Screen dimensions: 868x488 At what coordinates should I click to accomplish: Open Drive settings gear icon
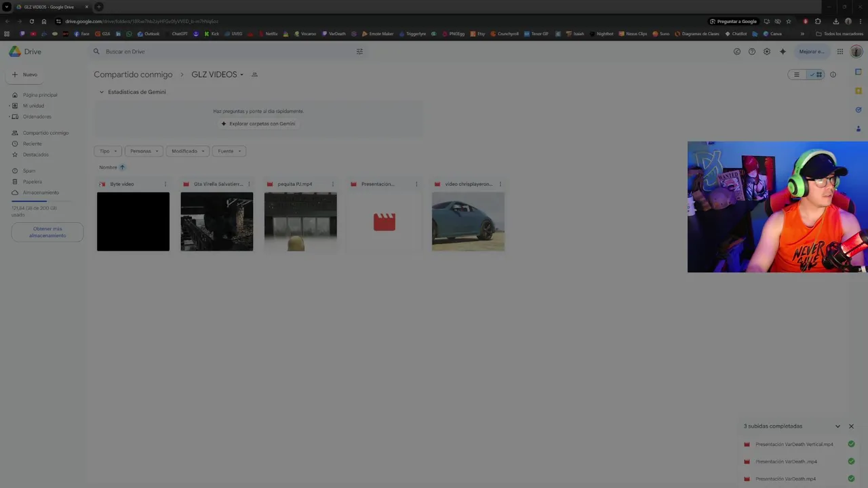tap(767, 52)
